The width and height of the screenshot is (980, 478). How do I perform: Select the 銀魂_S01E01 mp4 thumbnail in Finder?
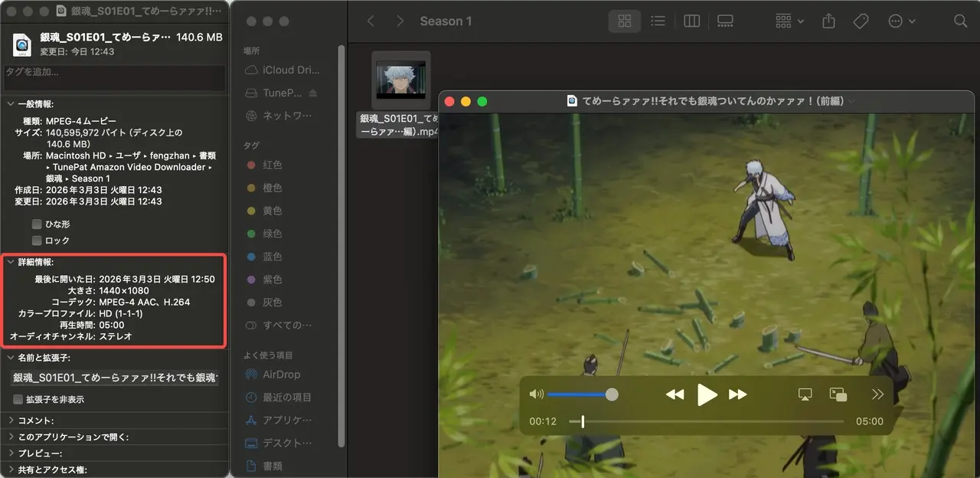click(x=401, y=80)
